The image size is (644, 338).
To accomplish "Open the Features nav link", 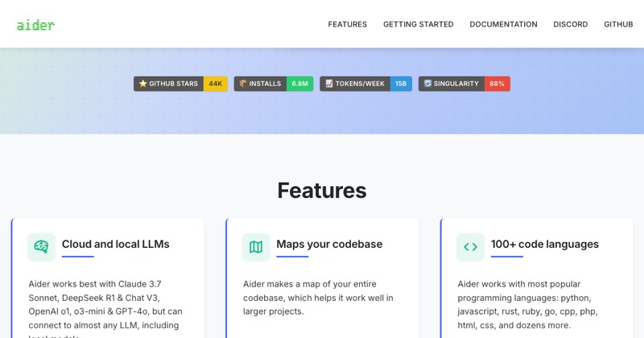I will click(348, 24).
